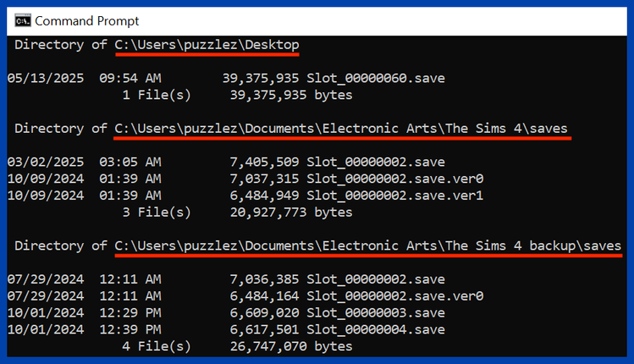The image size is (634, 364).
Task: Click the 39,375,935 file size beside Slot_00000060.save
Action: (261, 79)
